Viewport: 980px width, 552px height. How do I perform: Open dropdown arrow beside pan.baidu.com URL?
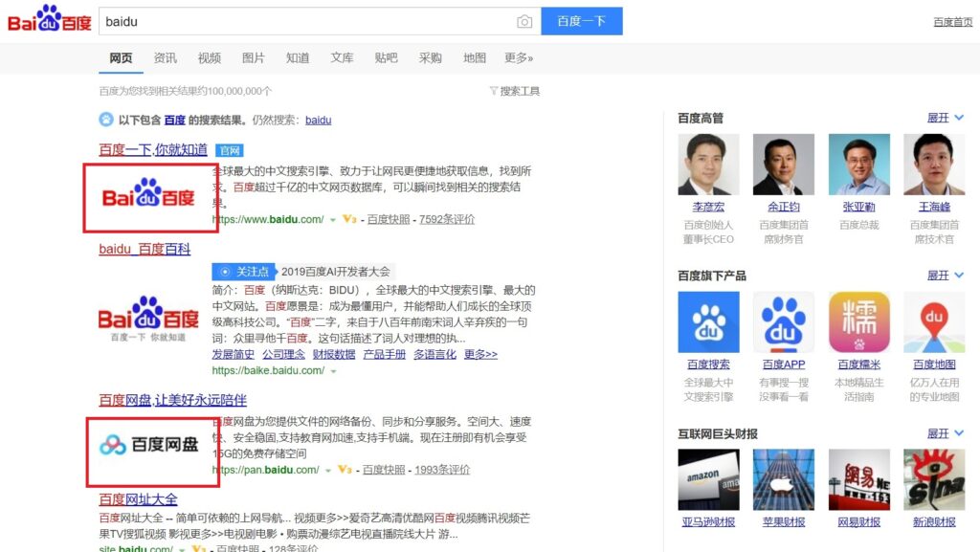point(328,470)
